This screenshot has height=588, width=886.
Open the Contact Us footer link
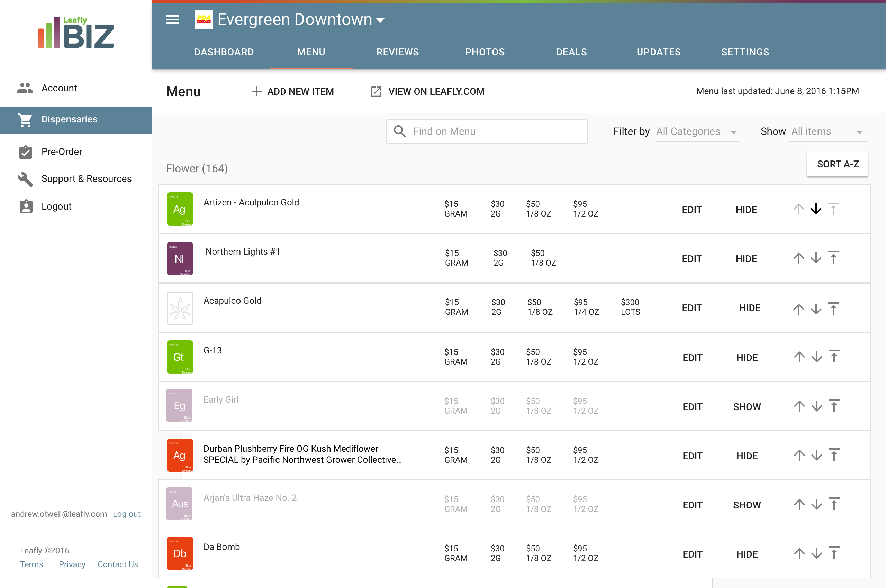coord(117,565)
